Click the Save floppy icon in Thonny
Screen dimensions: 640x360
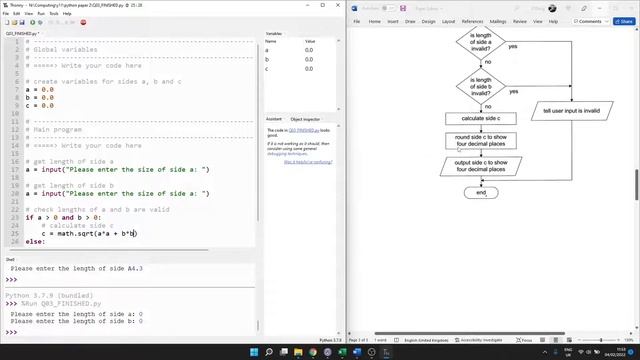[x=22, y=22]
